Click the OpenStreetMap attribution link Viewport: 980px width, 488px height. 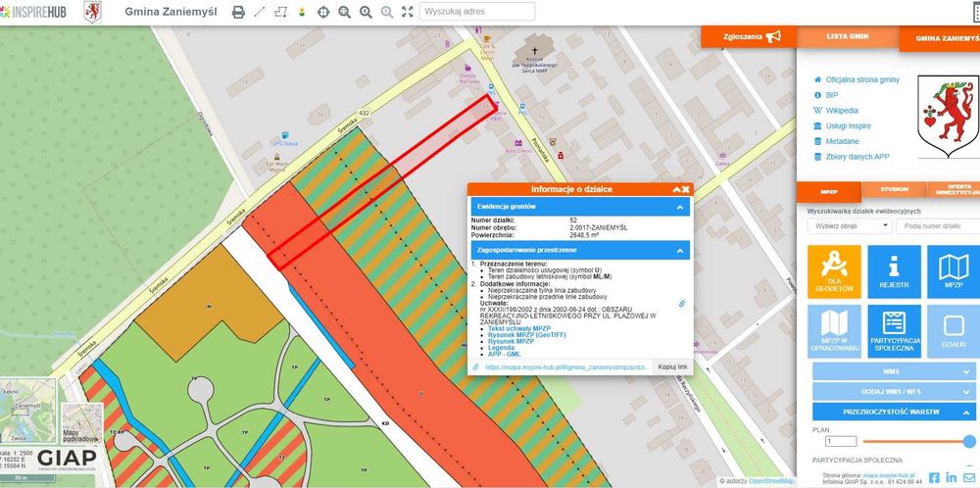[x=771, y=481]
